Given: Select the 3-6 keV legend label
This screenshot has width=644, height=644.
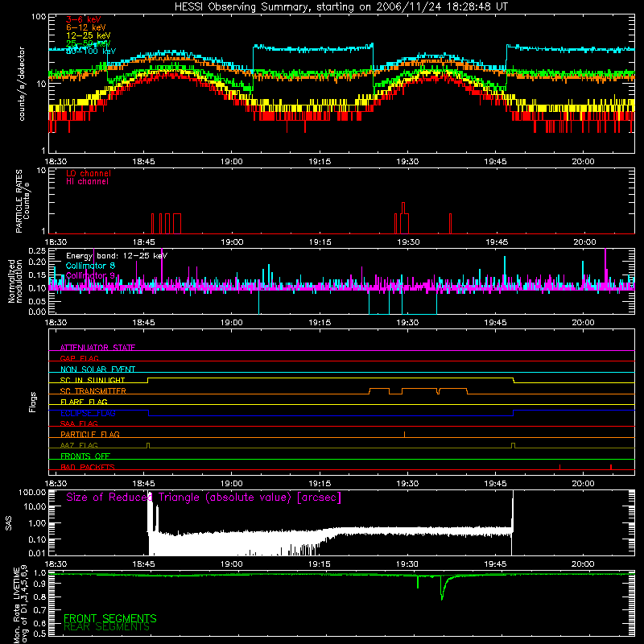Looking at the screenshot, I should [83, 19].
